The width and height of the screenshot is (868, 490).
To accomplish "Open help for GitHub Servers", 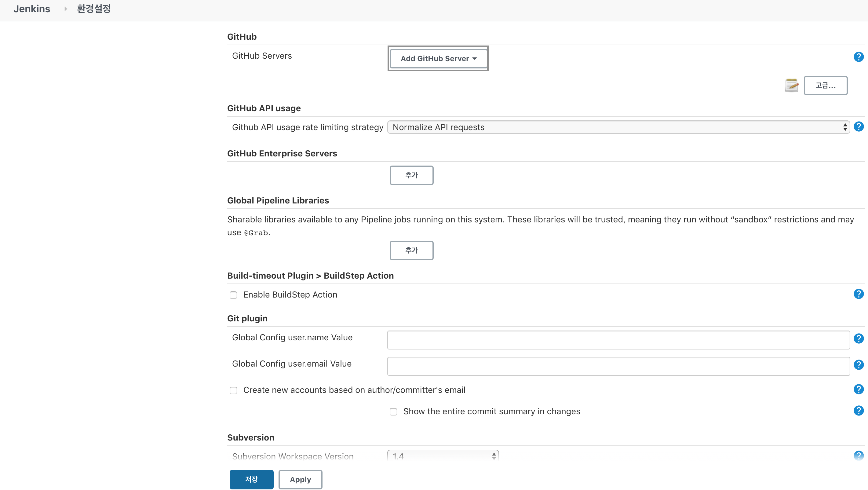I will [858, 57].
